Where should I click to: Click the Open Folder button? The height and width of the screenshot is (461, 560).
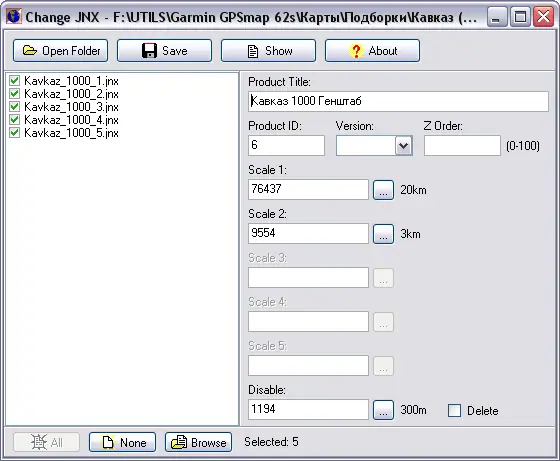pyautogui.click(x=60, y=51)
